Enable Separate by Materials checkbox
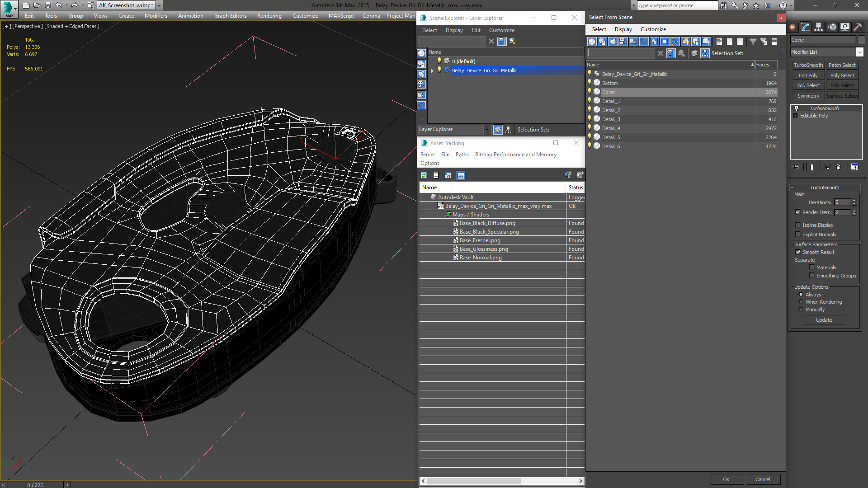 pyautogui.click(x=811, y=267)
